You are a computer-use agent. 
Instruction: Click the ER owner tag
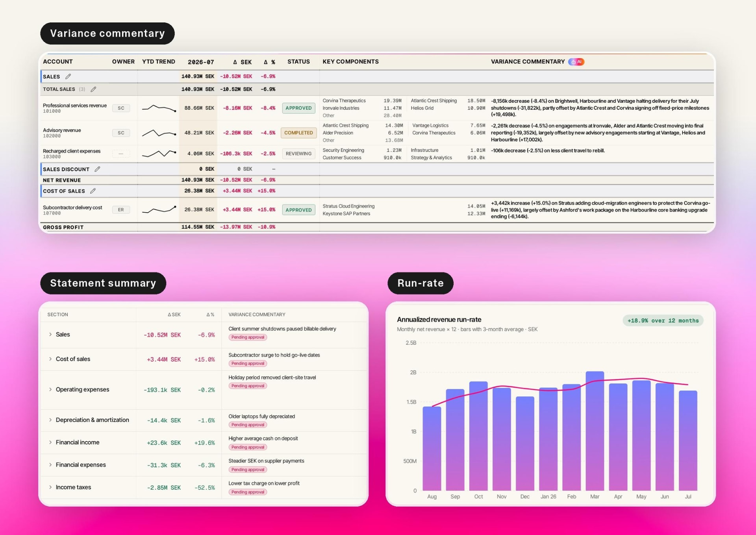[121, 210]
